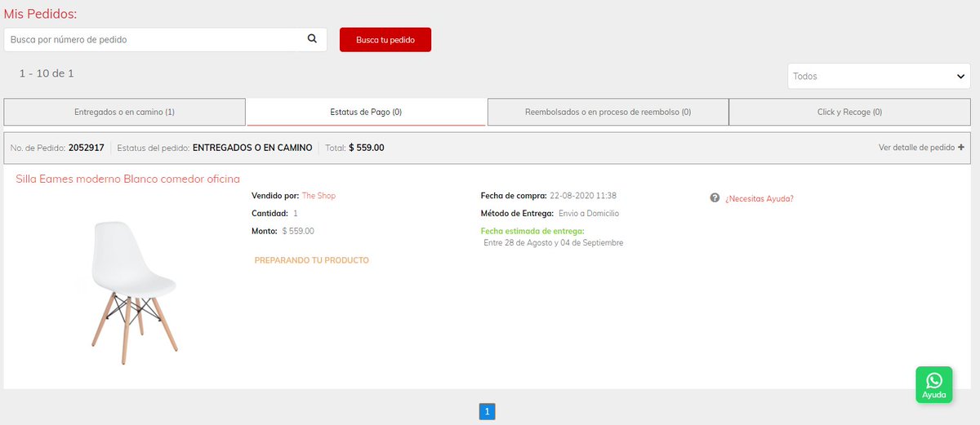
Task: Click the Busca tu pedido button
Action: 385,40
